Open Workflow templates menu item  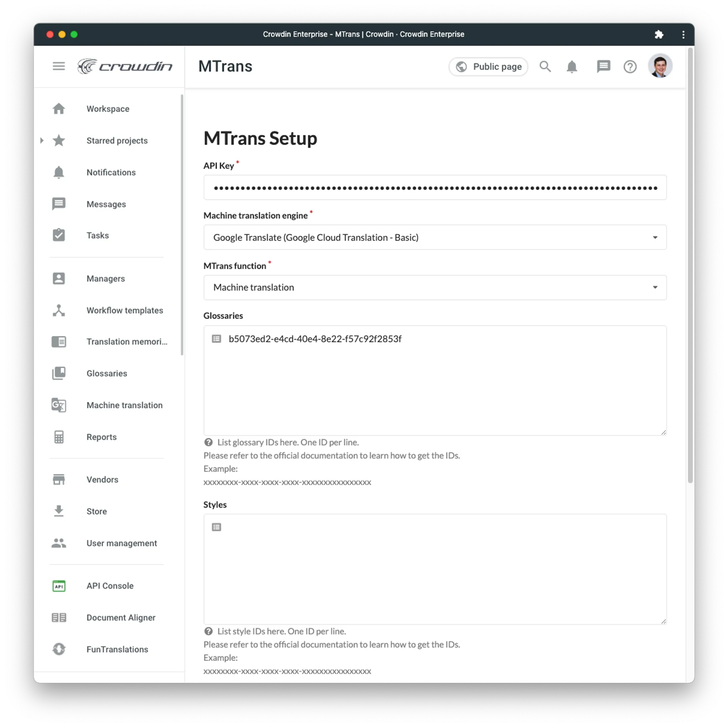coord(125,310)
